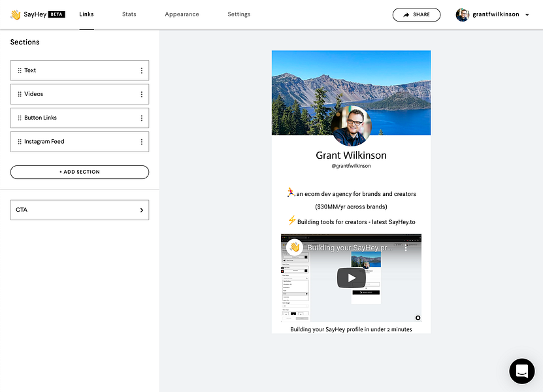Screen dimensions: 543x392
Task: Go to the Settings tab
Action: click(239, 14)
